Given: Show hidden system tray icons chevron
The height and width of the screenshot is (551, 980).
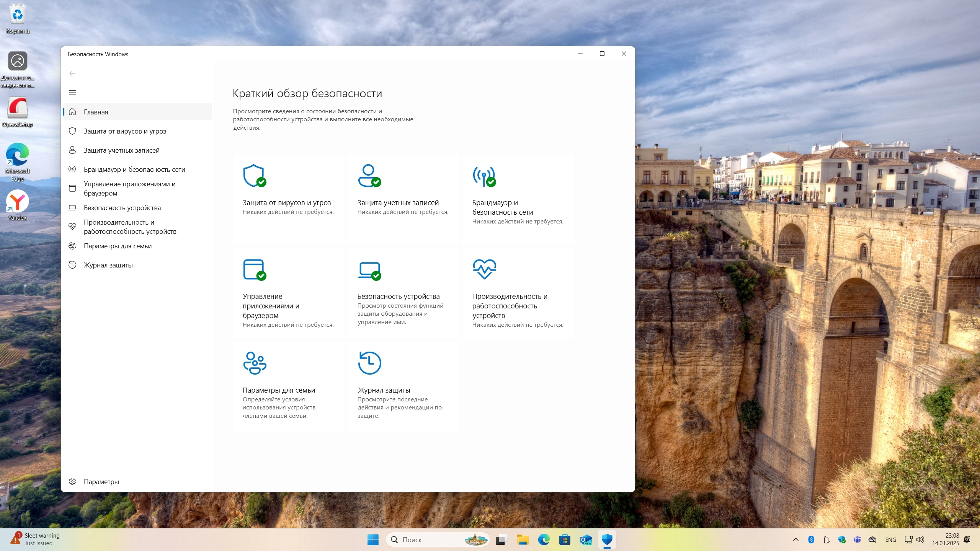Looking at the screenshot, I should click(795, 540).
